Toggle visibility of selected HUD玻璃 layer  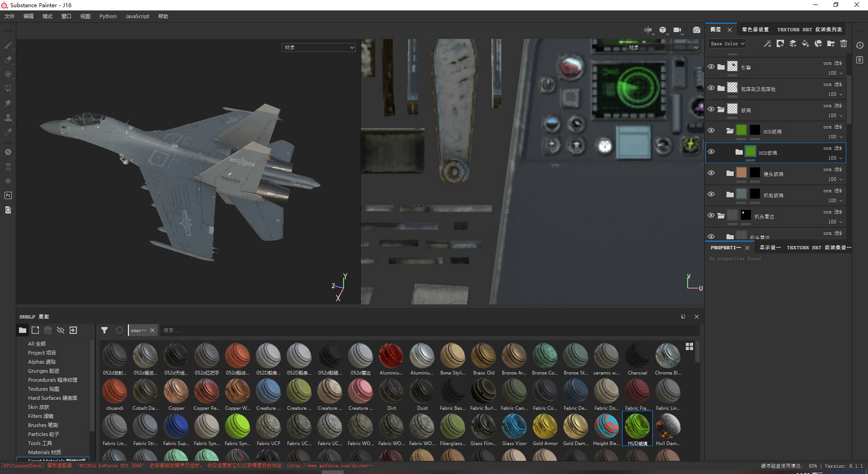point(711,152)
